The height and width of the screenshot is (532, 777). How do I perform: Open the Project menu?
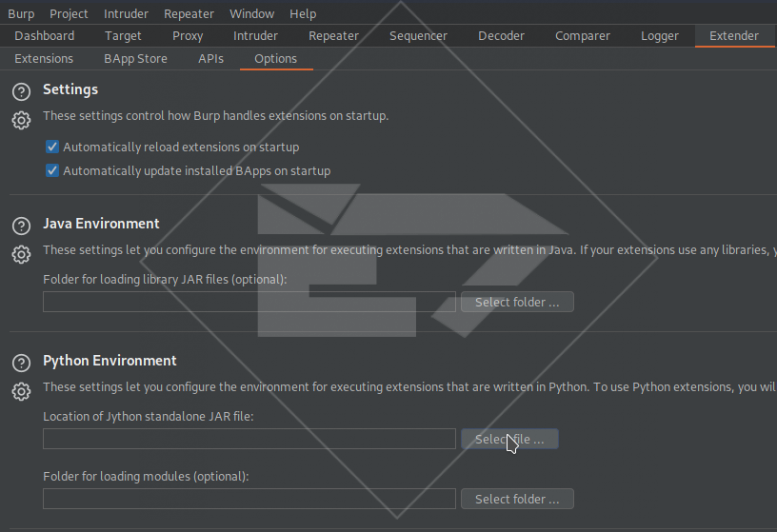[x=69, y=14]
